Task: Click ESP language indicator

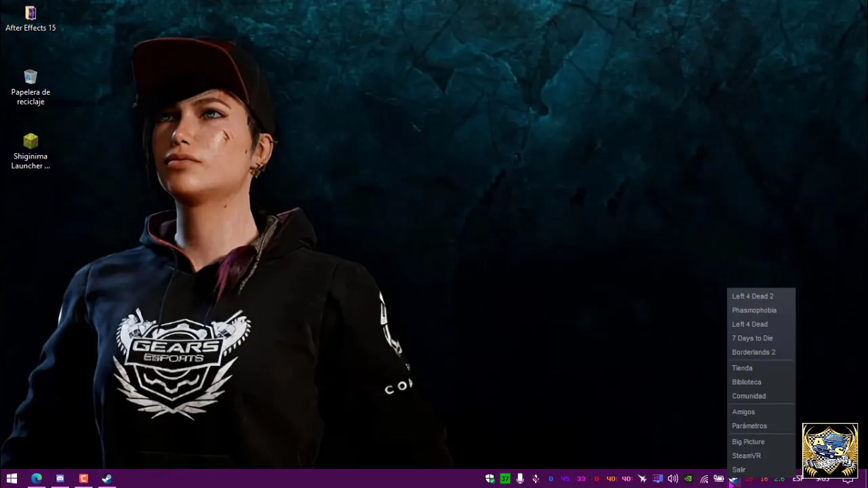Action: (x=798, y=479)
